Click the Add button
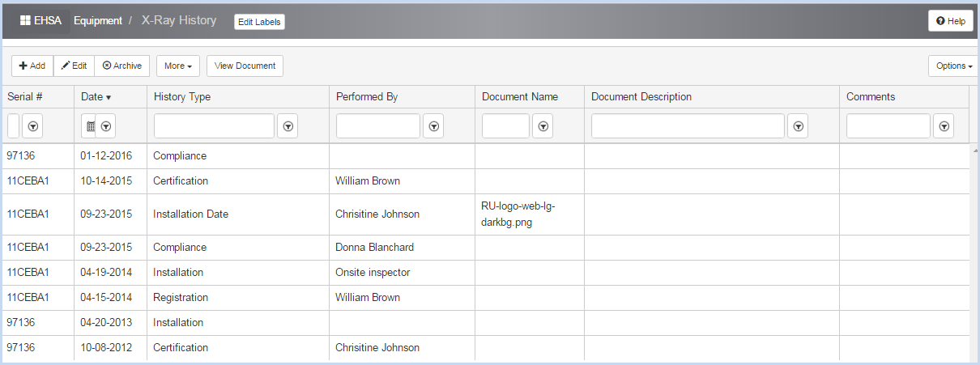Viewport: 980px width, 365px height. (32, 66)
